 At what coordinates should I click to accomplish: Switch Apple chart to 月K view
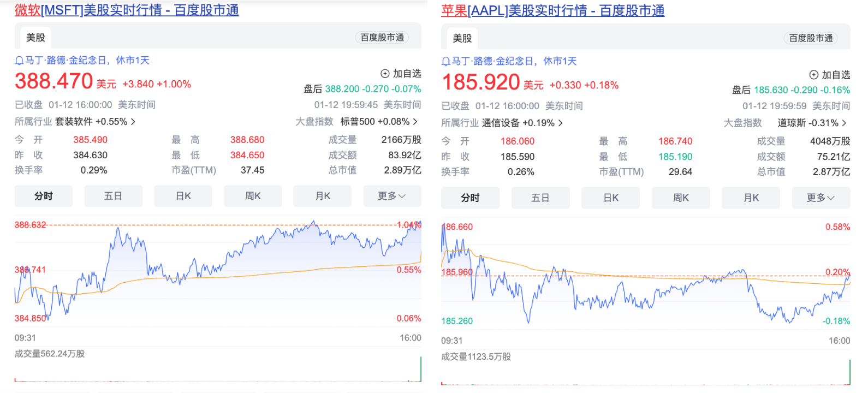click(x=751, y=198)
